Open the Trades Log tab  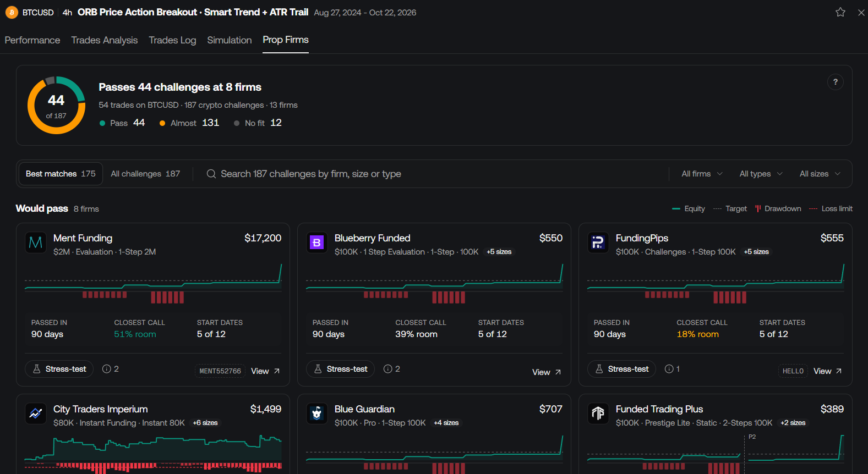point(172,40)
